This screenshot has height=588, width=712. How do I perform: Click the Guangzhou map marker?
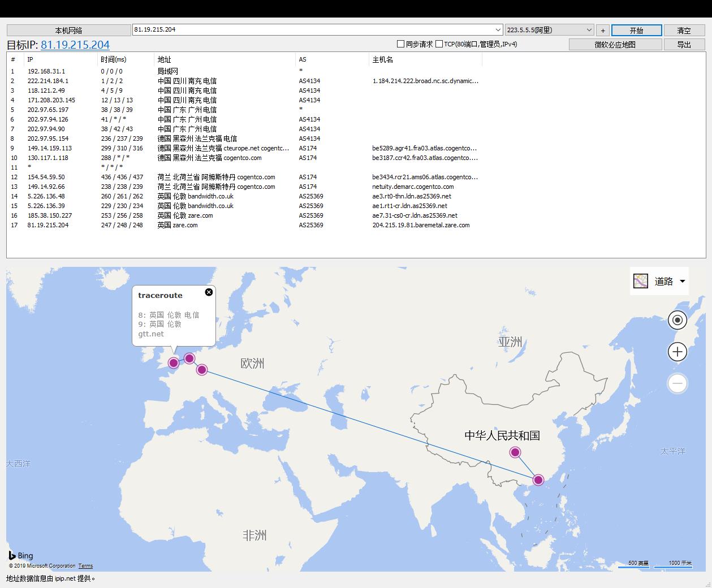(x=538, y=480)
